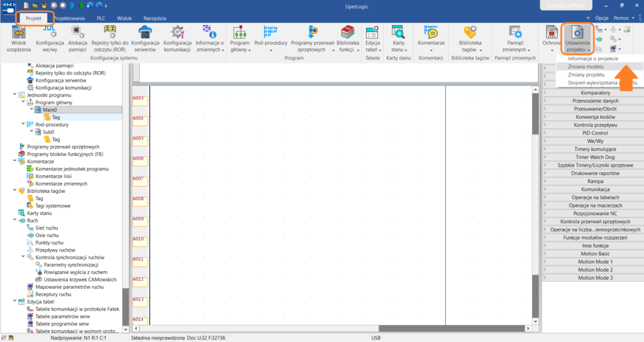Collapse Jednostki programu tree node
The image size is (644, 342).
pyautogui.click(x=15, y=95)
